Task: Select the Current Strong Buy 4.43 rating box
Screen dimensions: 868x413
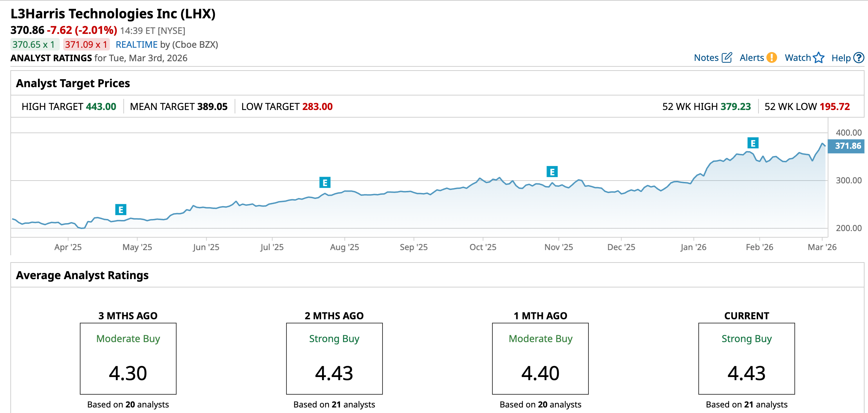Action: [746, 358]
